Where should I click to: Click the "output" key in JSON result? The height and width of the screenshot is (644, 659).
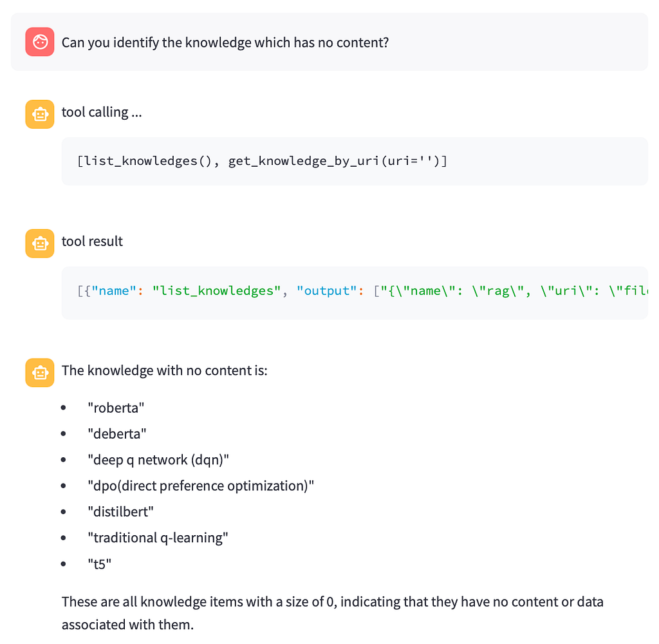point(327,290)
